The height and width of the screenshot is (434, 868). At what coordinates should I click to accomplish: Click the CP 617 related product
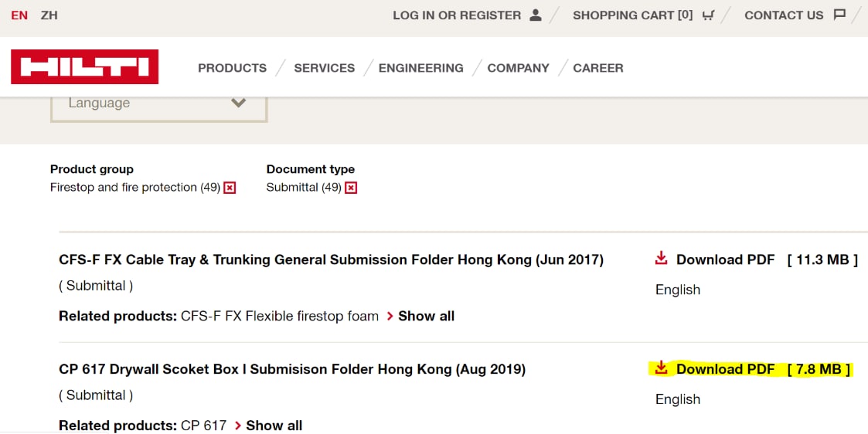click(x=204, y=426)
